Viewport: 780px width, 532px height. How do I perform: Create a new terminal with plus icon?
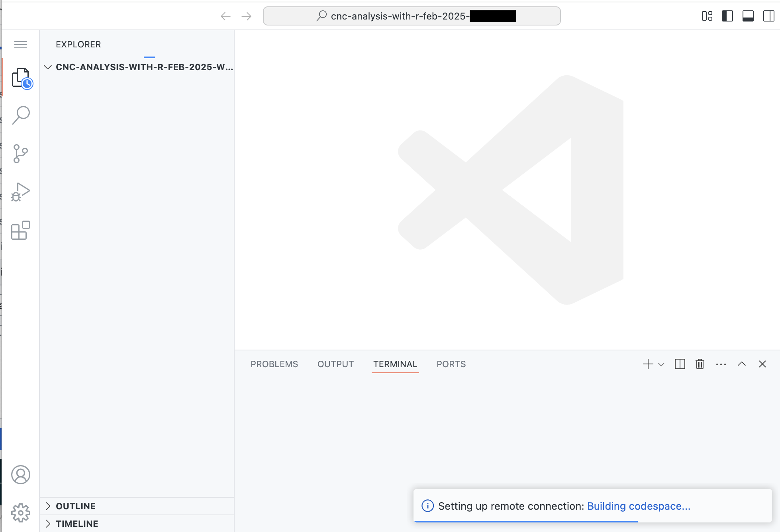[648, 364]
